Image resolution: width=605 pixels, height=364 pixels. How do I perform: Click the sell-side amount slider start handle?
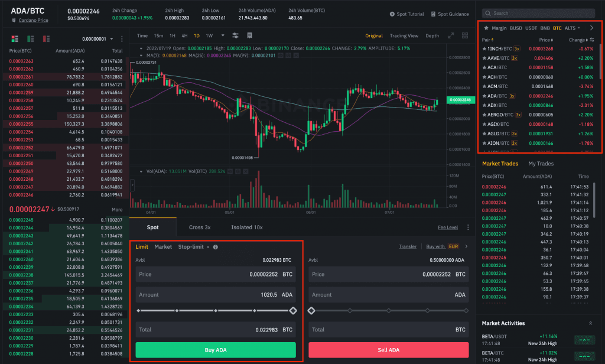click(311, 310)
